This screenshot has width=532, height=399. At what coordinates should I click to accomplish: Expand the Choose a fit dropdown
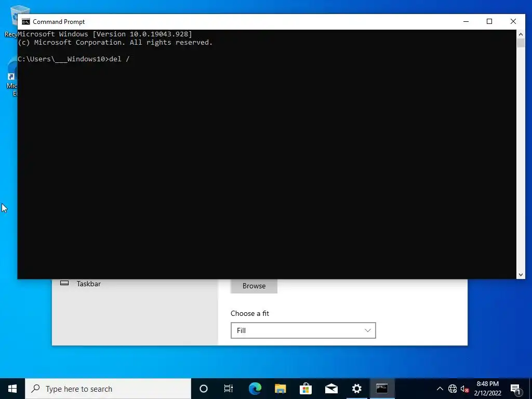click(x=303, y=330)
